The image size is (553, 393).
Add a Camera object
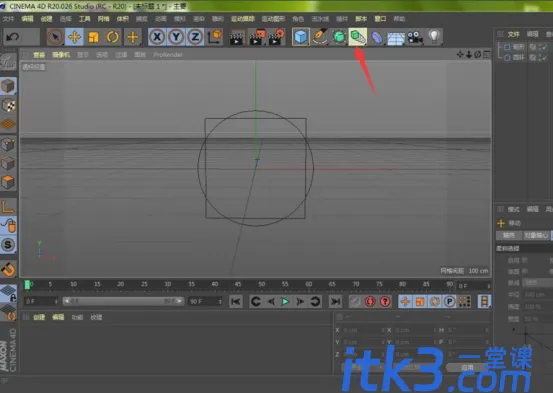tap(415, 37)
